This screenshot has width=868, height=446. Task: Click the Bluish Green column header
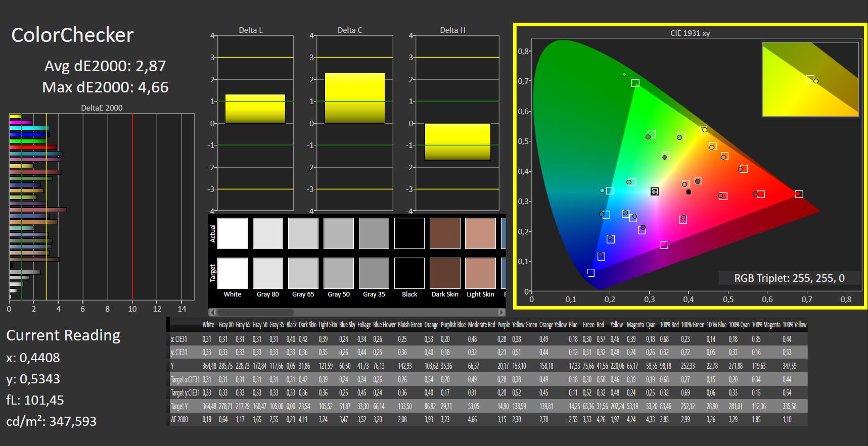coord(410,325)
